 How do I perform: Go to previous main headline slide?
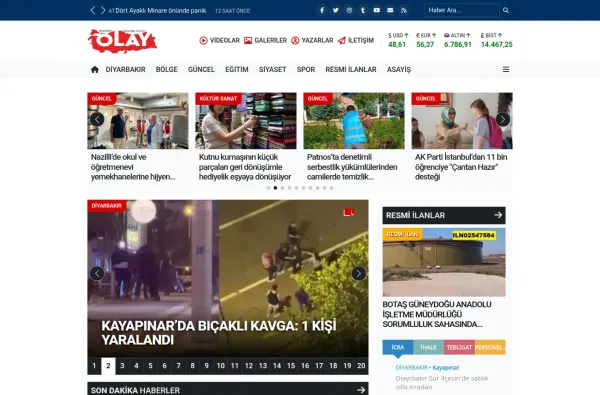coord(97,273)
